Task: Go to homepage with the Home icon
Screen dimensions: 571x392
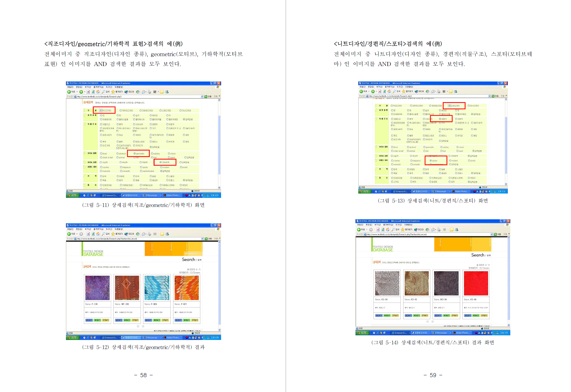Action: coord(98,92)
